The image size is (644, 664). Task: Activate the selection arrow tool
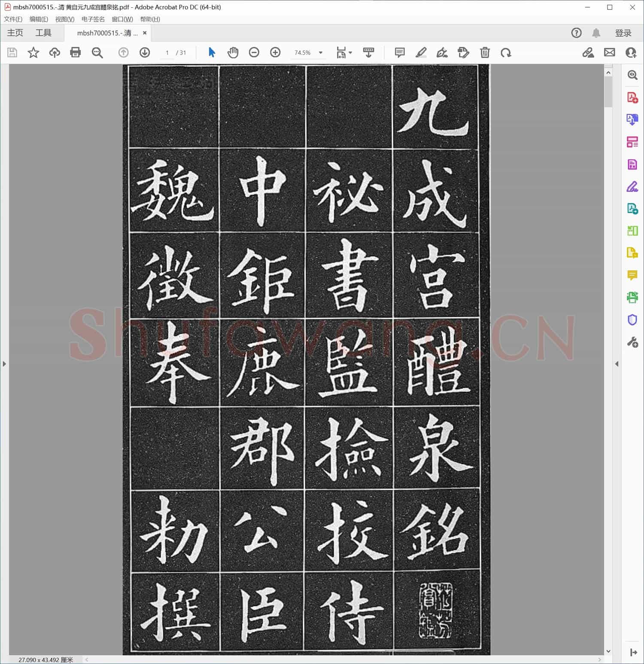click(211, 52)
